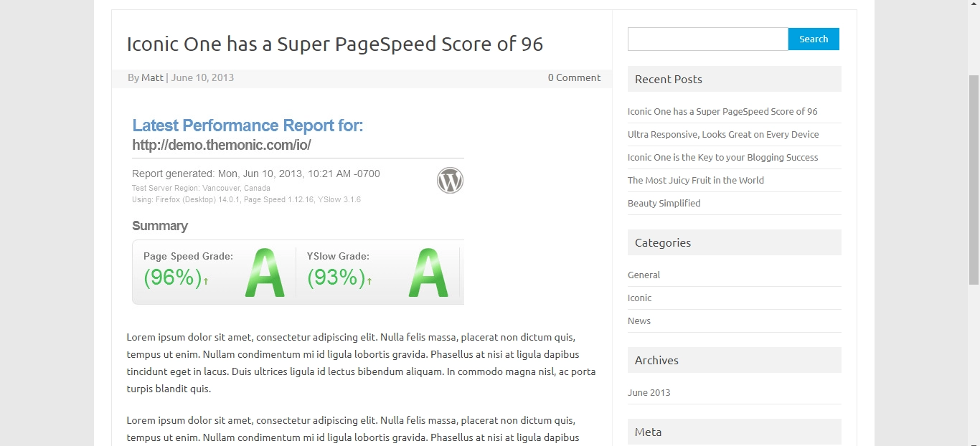This screenshot has width=980, height=446.
Task: Open the 'Beauty Simplified' post
Action: coord(664,204)
